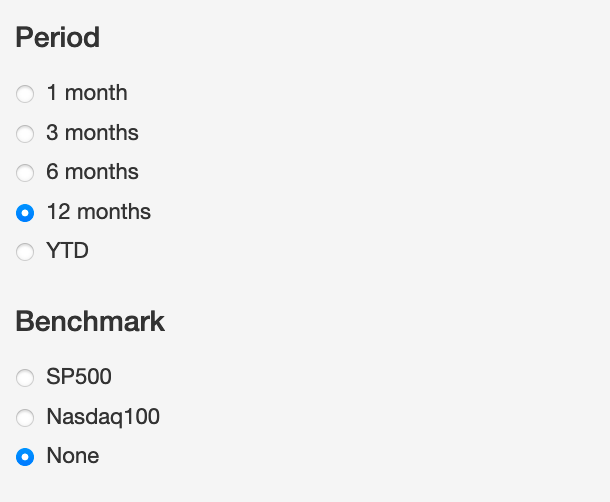Image resolution: width=610 pixels, height=502 pixels.
Task: Click the "Nasdaq100" label text
Action: point(103,417)
